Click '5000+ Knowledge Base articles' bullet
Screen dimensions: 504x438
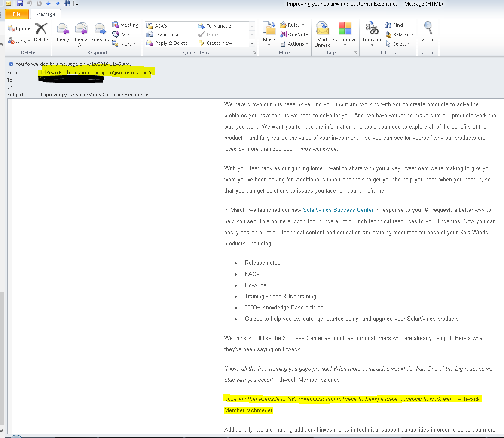(x=284, y=308)
